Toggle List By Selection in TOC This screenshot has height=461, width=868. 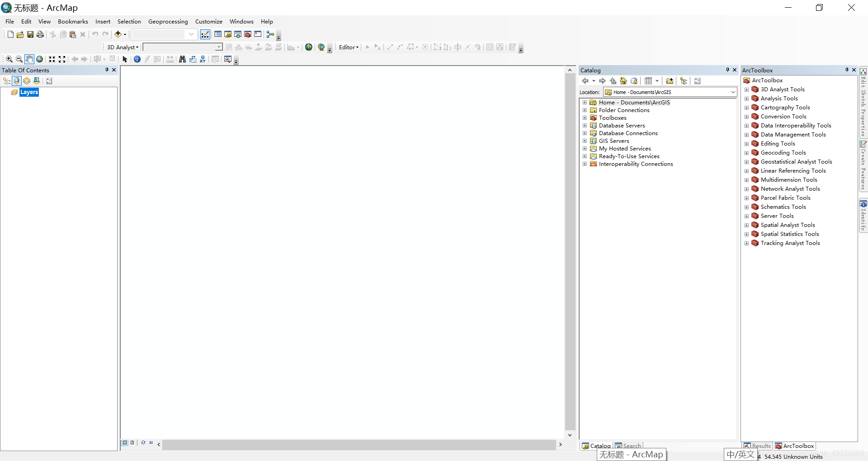(x=37, y=81)
